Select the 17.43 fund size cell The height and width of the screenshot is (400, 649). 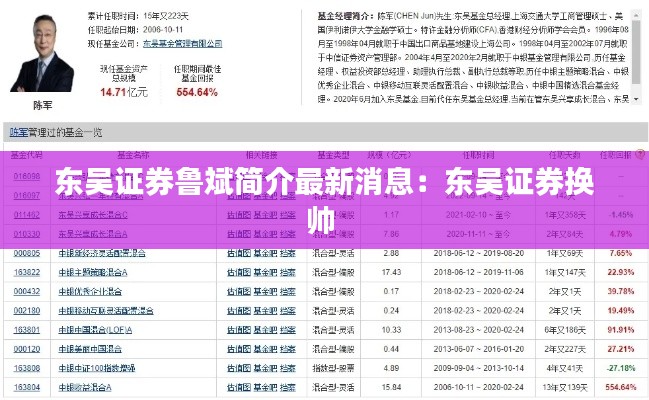coord(391,272)
